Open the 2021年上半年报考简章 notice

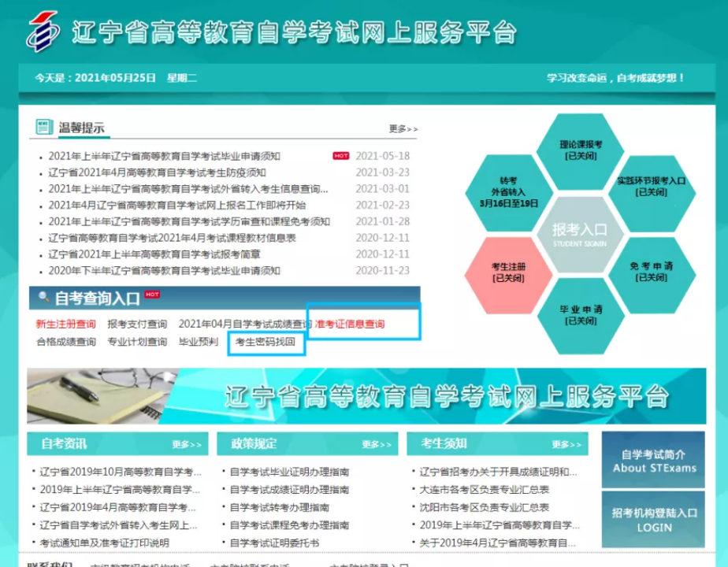(154, 254)
